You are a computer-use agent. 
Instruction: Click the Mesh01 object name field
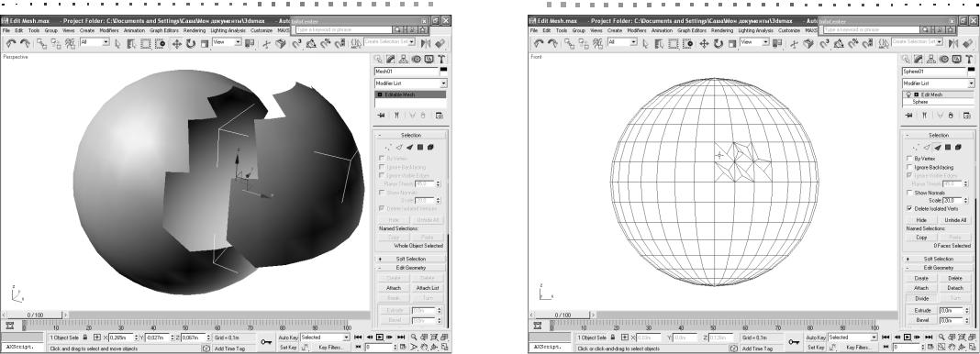tap(406, 72)
